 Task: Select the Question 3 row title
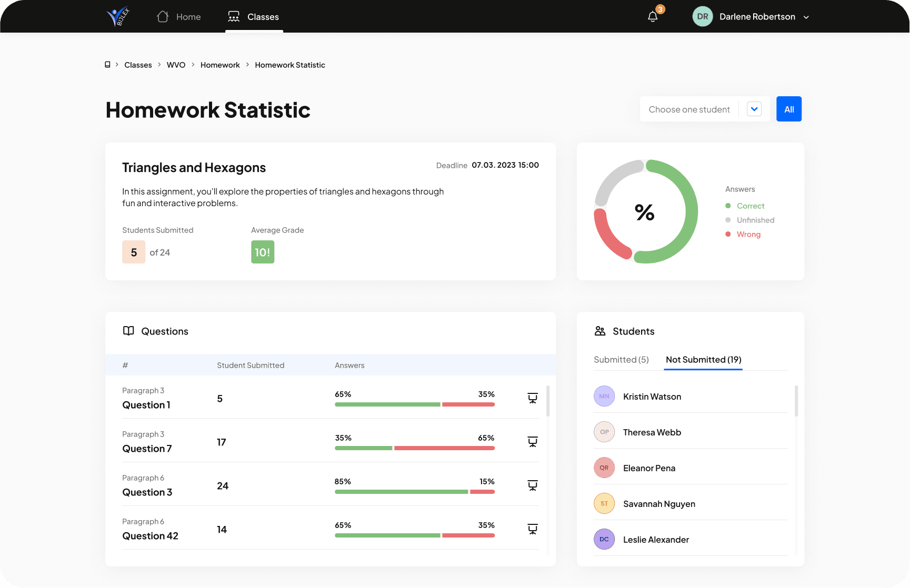click(x=147, y=492)
